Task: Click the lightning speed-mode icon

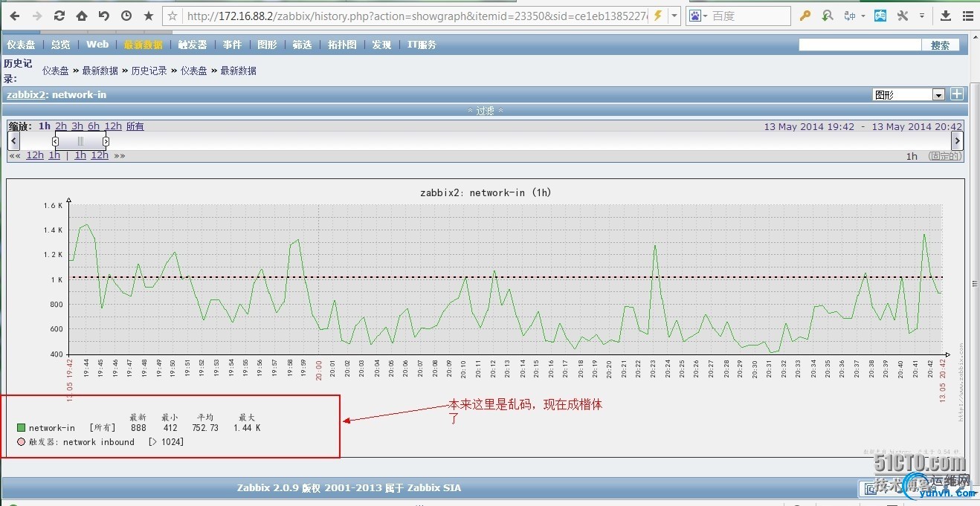Action: tap(657, 16)
